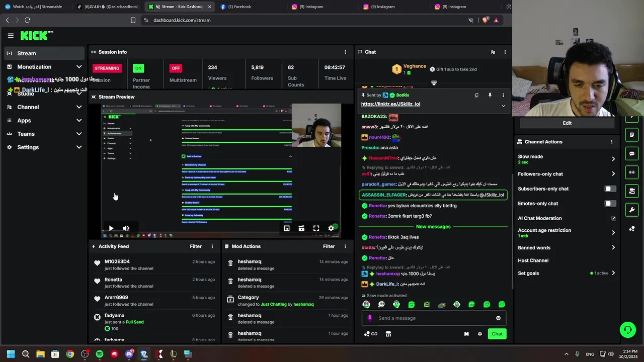Open the hamburger menu next to the Kick logo
Image resolution: width=644 pixels, height=362 pixels.
point(11,36)
